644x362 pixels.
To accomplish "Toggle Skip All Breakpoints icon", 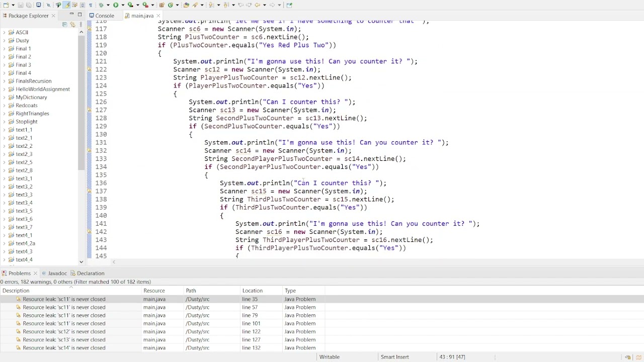I will click(48, 5).
